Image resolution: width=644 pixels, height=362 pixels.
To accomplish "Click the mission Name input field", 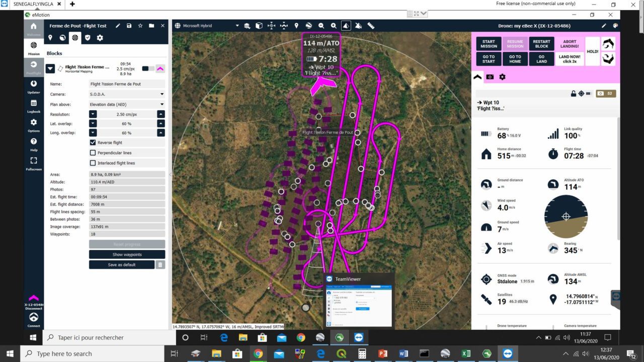I will pos(127,84).
